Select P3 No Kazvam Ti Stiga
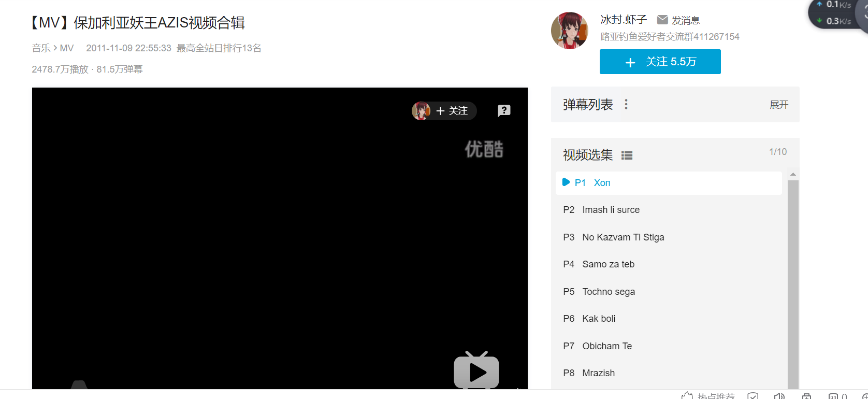 tap(669, 237)
